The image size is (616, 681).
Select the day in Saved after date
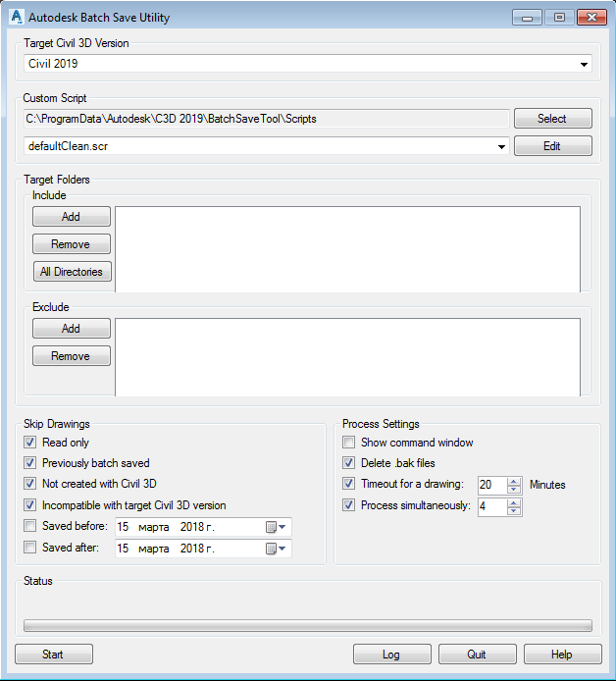point(123,549)
